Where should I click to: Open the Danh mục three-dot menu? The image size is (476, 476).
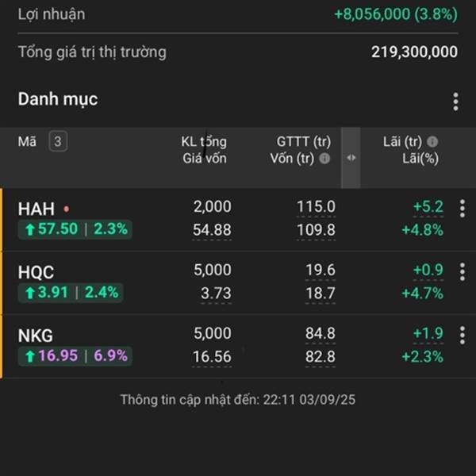tap(455, 102)
